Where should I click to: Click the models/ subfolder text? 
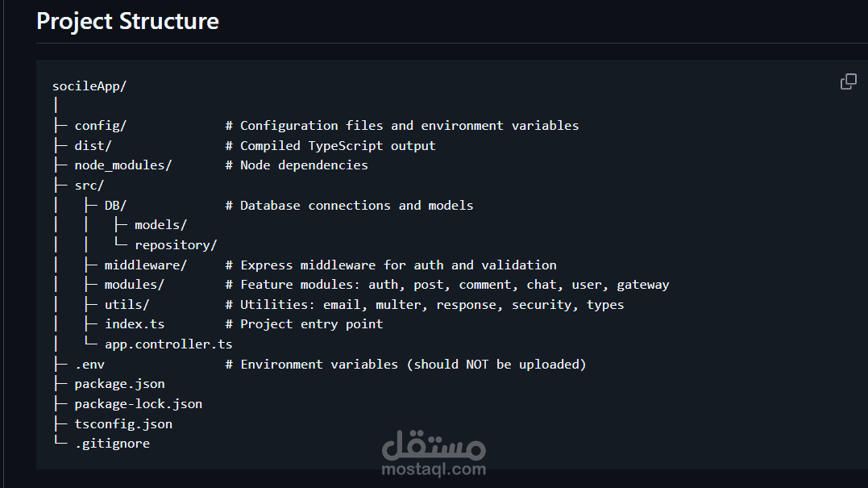[160, 225]
